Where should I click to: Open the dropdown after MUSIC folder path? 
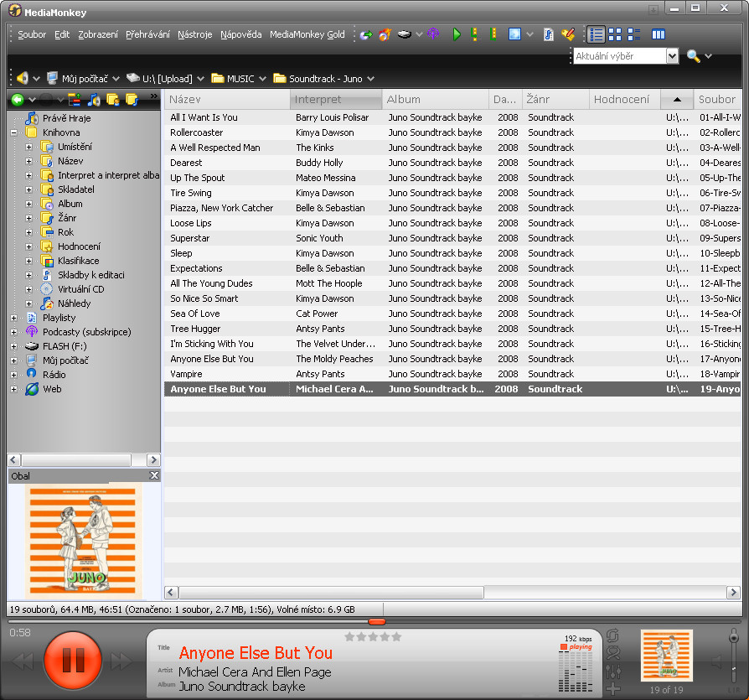click(262, 79)
